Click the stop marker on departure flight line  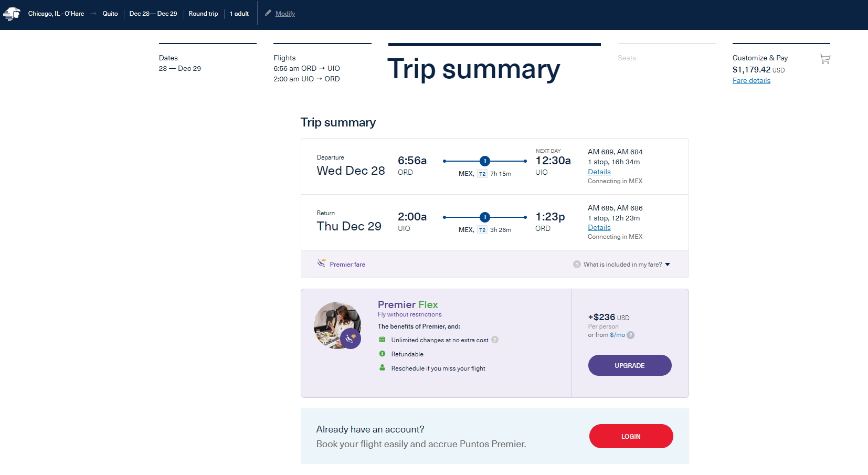pyautogui.click(x=485, y=161)
